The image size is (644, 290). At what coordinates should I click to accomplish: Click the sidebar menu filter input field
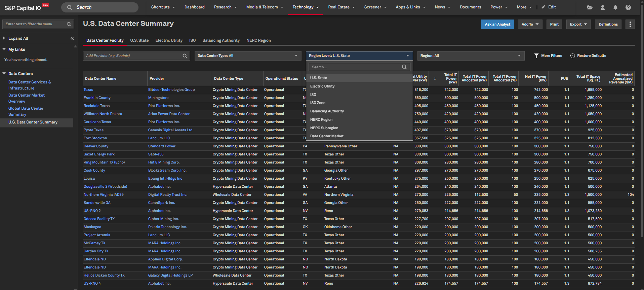tap(38, 24)
